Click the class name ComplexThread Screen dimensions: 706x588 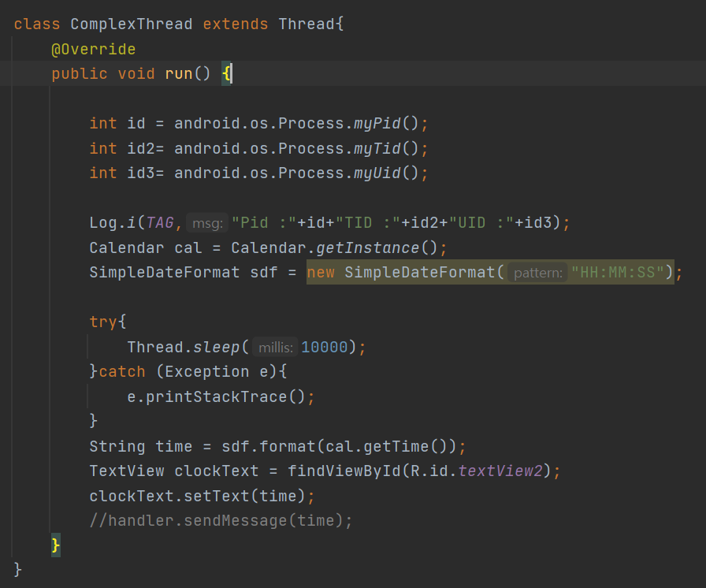[x=132, y=24]
